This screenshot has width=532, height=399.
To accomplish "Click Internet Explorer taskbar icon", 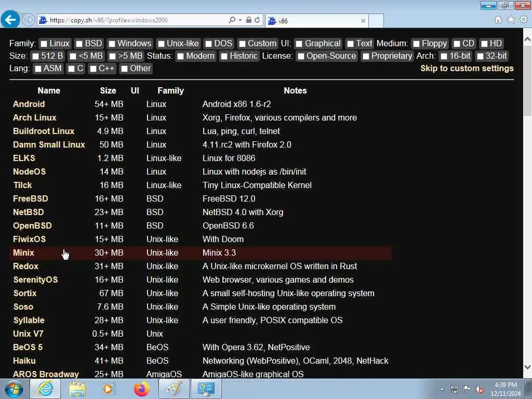I will [46, 389].
